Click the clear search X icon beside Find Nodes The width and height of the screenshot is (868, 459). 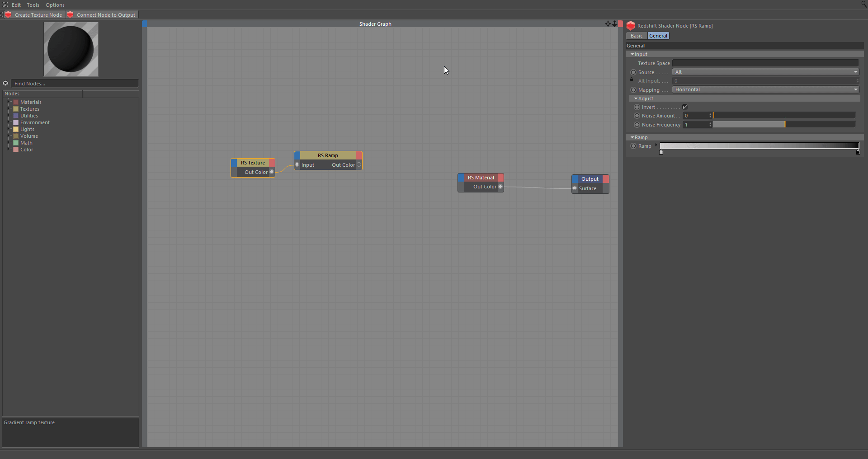[5, 83]
